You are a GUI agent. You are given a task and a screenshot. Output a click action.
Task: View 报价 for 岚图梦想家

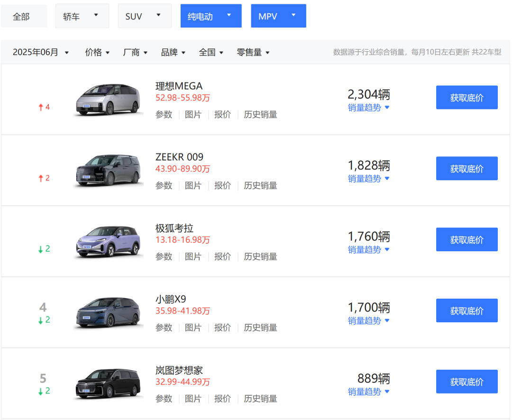[x=223, y=399]
